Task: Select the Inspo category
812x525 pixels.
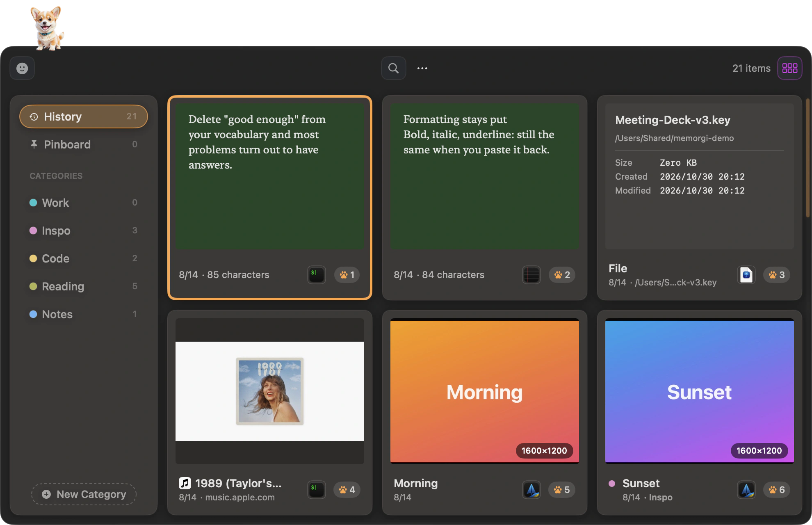Action: point(84,231)
